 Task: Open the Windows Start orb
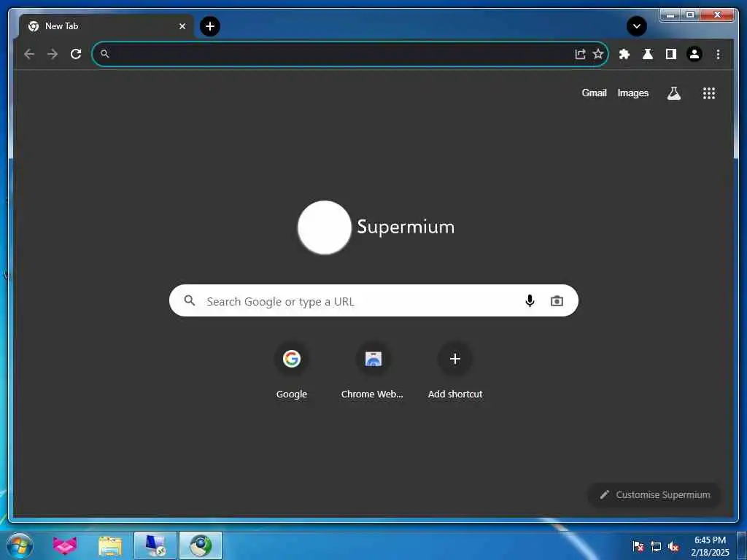[20, 545]
